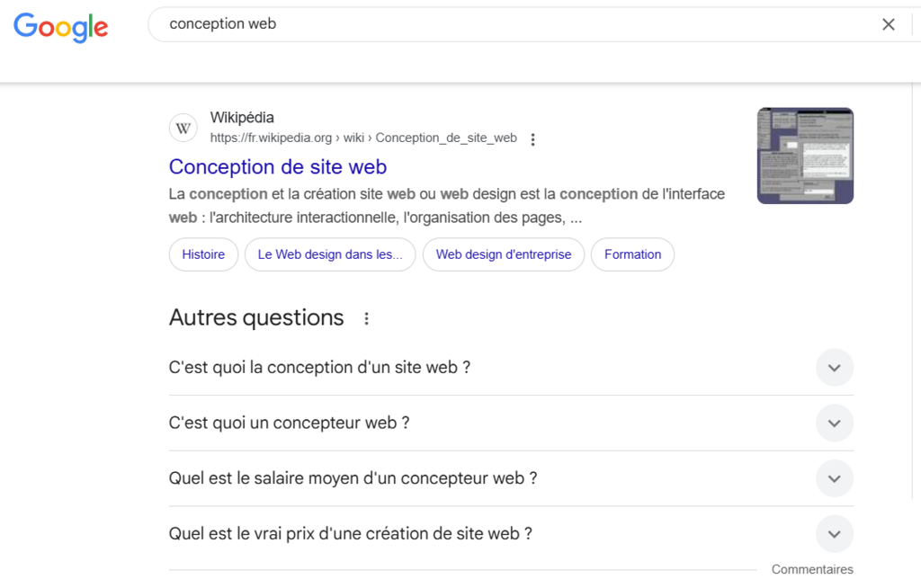The image size is (921, 588).
Task: Open the three-dot menu next to the Wikipedia URL
Action: (x=533, y=138)
